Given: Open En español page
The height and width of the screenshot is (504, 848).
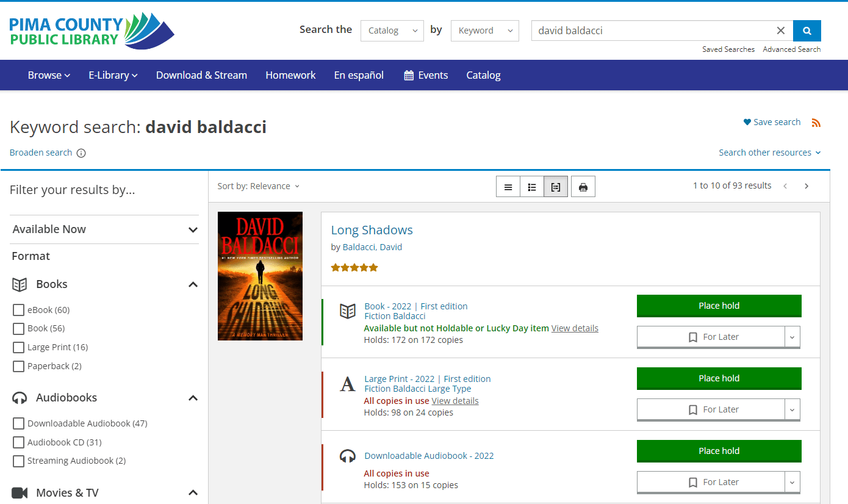Looking at the screenshot, I should pos(359,75).
